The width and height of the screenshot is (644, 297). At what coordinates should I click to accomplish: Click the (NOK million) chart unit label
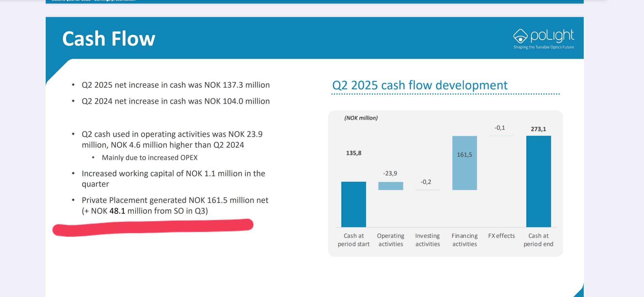361,118
